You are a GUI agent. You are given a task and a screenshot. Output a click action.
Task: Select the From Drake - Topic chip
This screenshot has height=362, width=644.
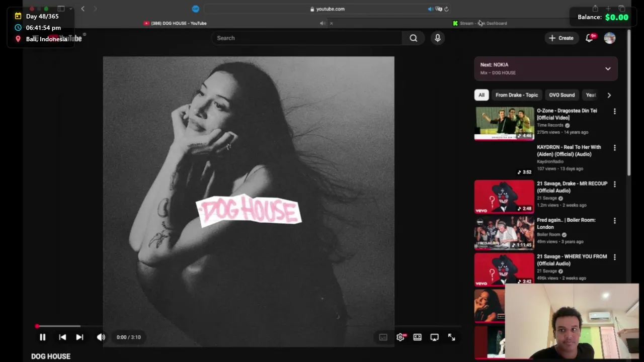(x=517, y=95)
